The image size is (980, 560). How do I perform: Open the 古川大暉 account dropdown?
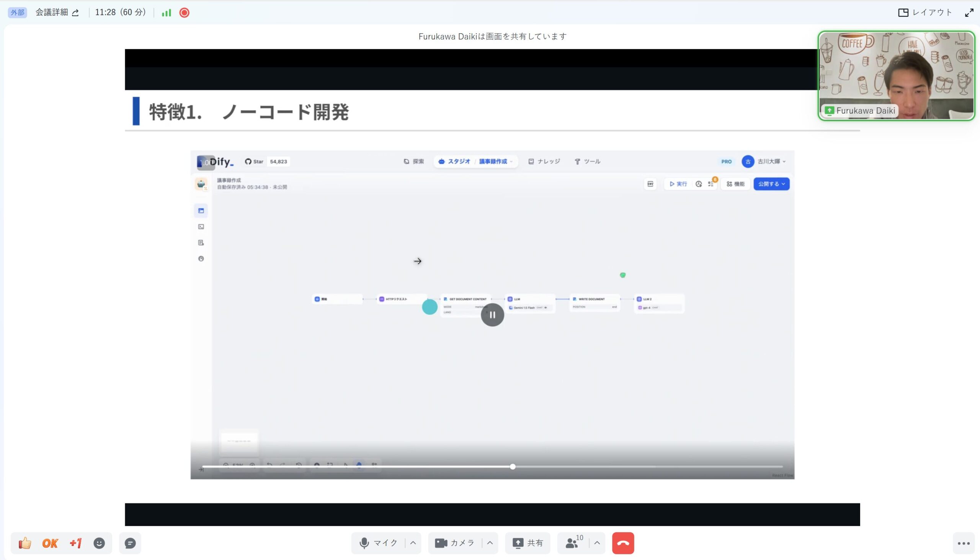click(764, 161)
